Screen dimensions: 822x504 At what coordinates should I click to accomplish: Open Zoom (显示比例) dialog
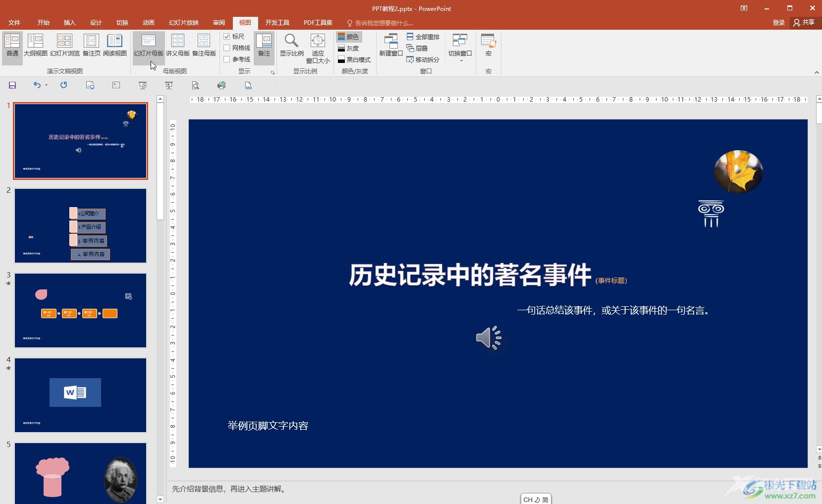coord(292,45)
